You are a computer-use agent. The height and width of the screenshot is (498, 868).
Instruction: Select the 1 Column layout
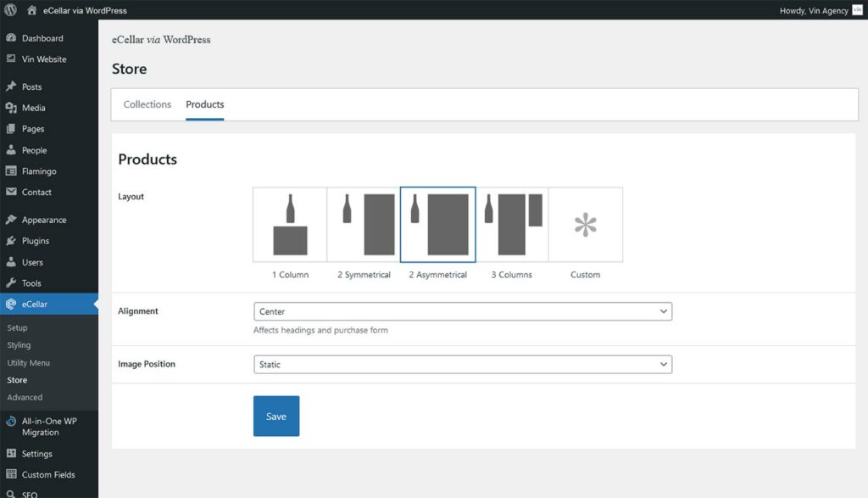[290, 225]
